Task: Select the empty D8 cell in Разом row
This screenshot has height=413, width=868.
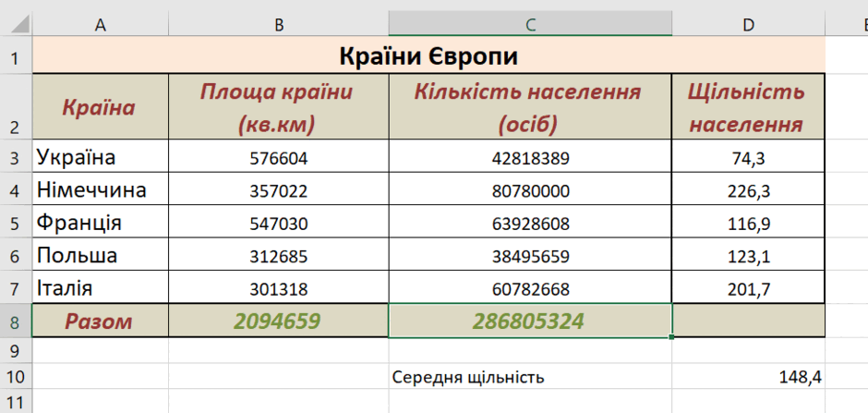Action: (x=749, y=322)
